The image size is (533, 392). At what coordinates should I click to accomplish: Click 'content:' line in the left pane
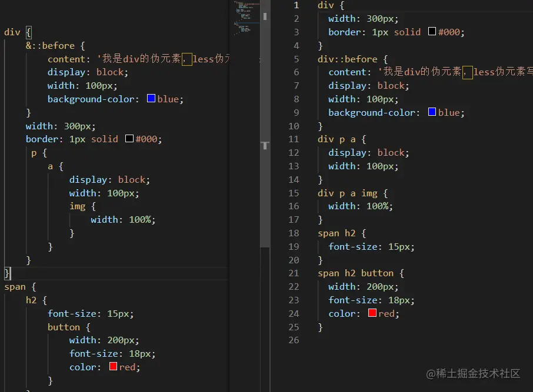tap(138, 59)
